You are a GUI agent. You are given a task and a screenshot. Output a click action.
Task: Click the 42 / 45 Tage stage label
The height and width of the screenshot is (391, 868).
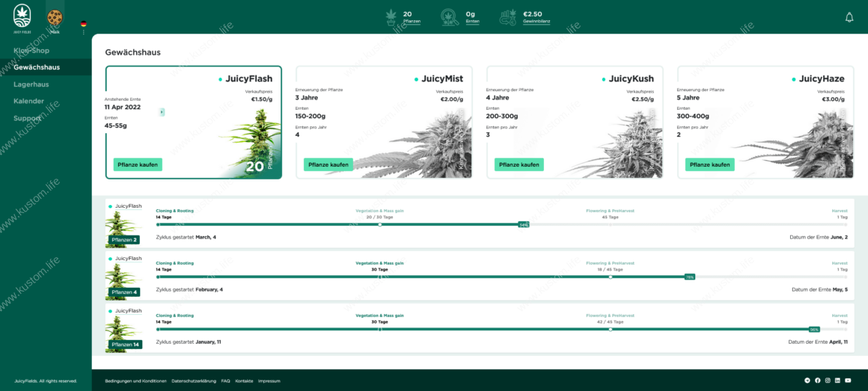(x=611, y=322)
